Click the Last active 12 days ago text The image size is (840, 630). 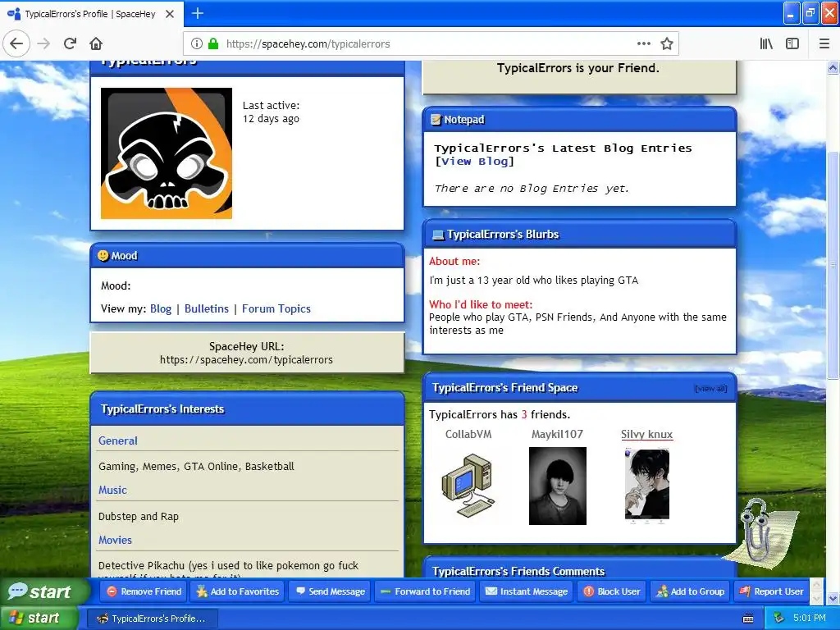tap(271, 112)
